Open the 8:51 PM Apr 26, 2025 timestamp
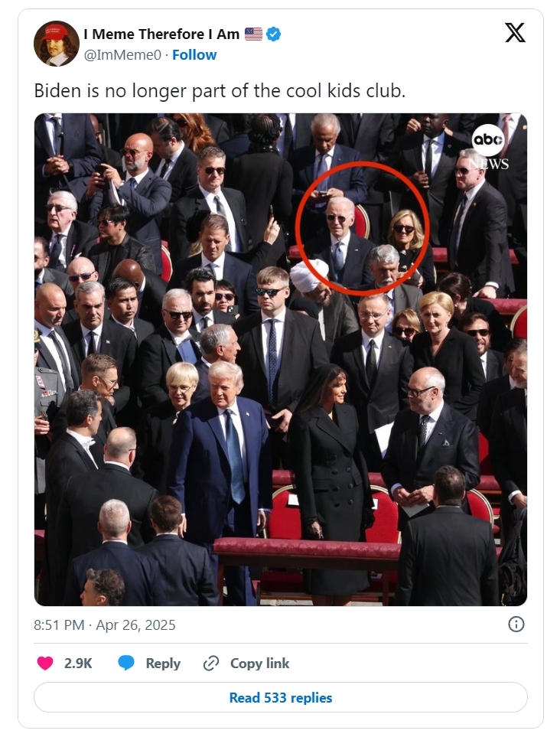 [x=105, y=625]
